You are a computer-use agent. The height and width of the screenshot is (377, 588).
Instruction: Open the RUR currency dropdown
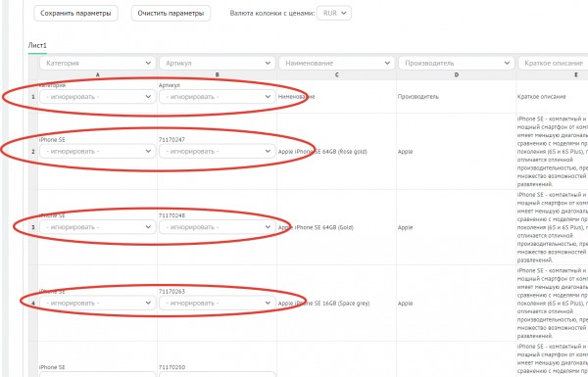(x=334, y=13)
